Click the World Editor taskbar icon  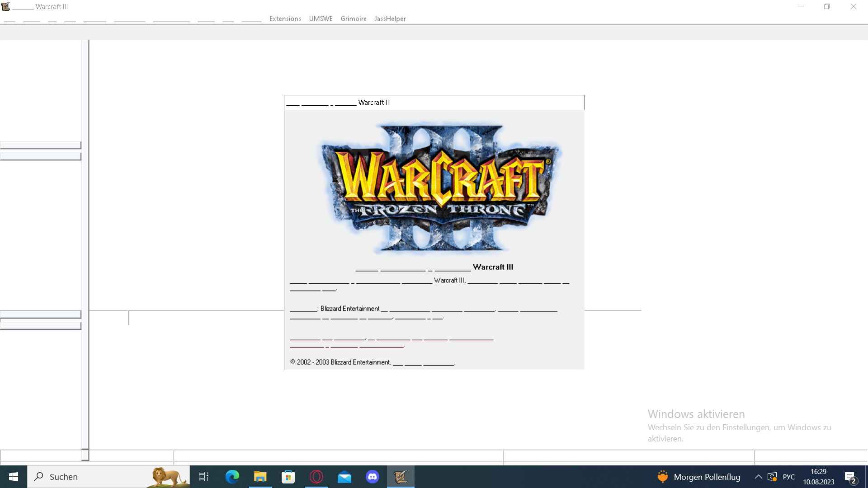coord(401,477)
